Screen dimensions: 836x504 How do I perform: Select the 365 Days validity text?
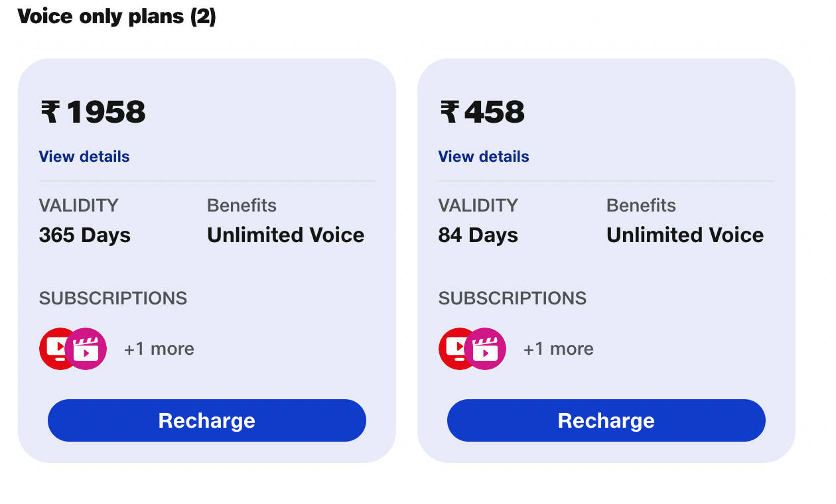pyautogui.click(x=85, y=235)
